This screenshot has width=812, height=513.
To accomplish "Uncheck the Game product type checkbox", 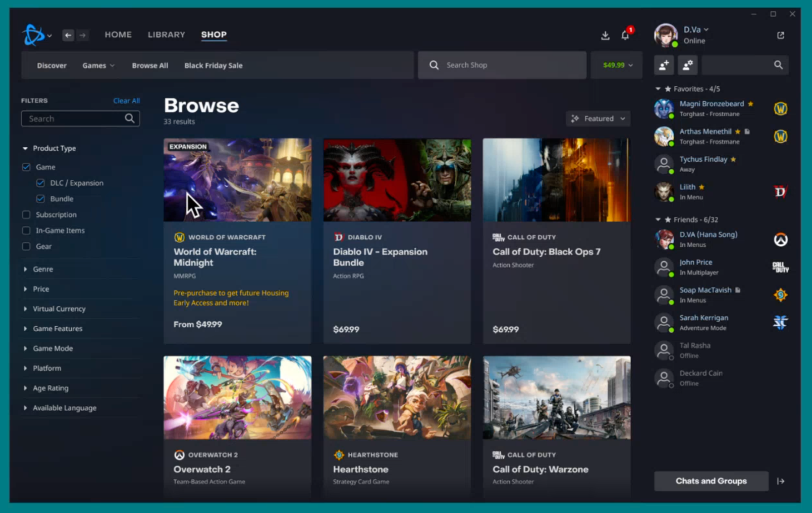I will coord(26,167).
